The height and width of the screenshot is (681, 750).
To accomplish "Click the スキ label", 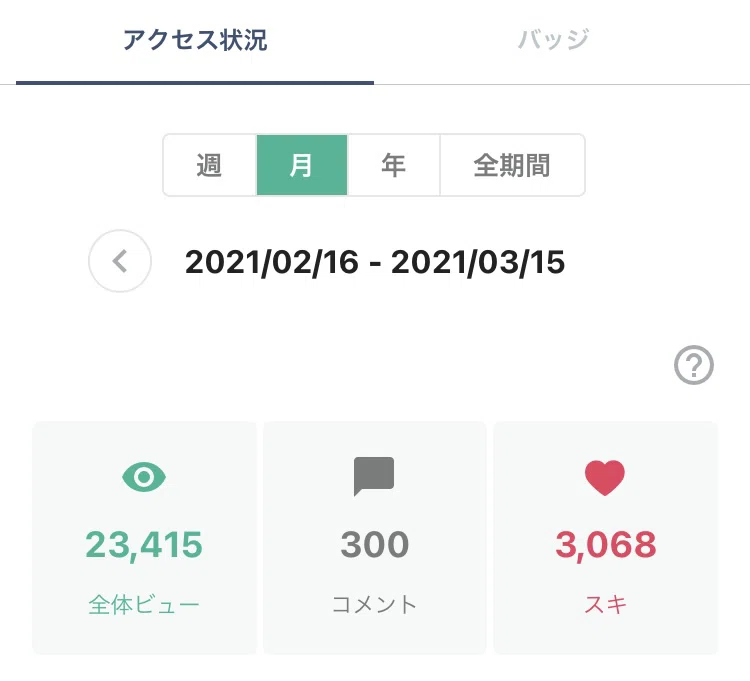I will coord(606,604).
